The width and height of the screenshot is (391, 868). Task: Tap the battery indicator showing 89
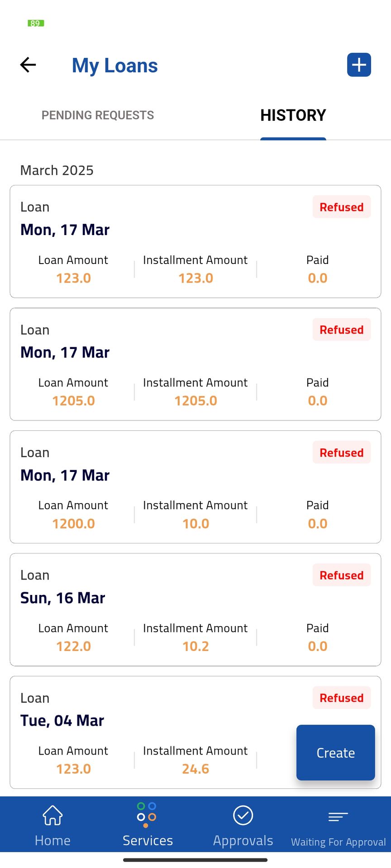click(x=36, y=23)
